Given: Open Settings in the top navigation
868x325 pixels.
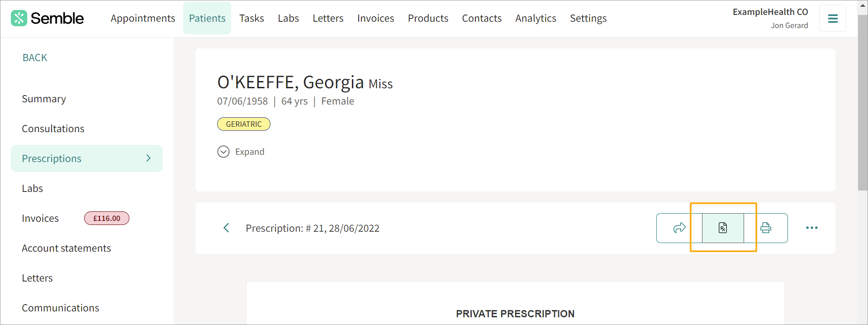Looking at the screenshot, I should coord(588,18).
